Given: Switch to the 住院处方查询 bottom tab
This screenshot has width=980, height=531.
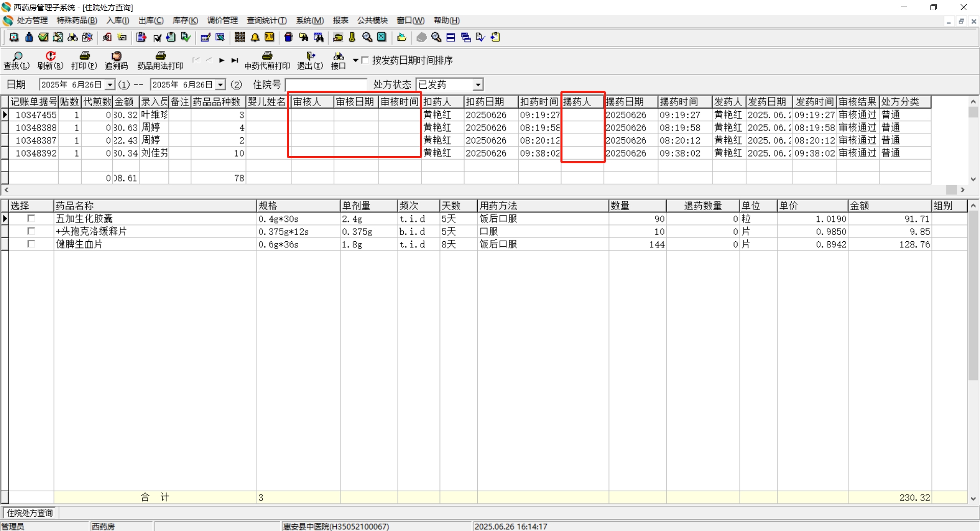Looking at the screenshot, I should 30,513.
